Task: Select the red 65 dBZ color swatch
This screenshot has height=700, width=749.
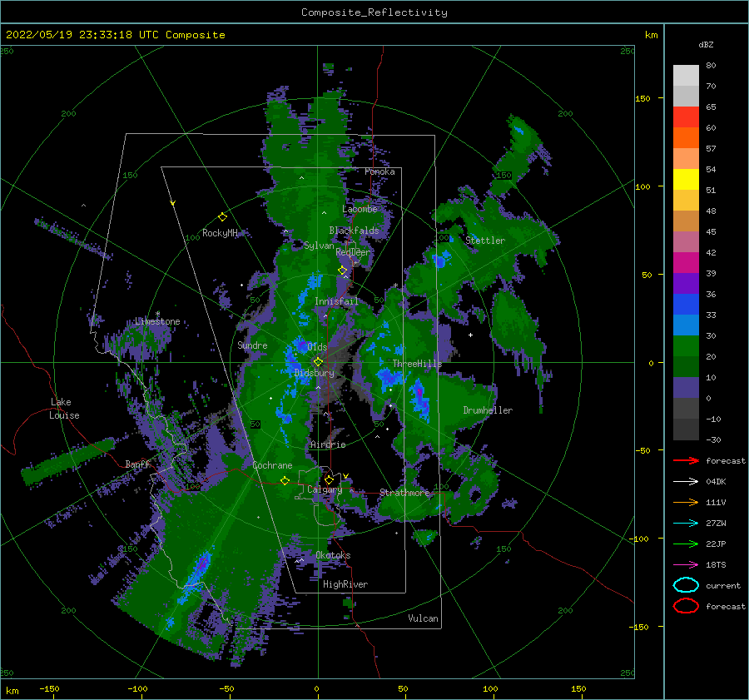Action: [686, 117]
